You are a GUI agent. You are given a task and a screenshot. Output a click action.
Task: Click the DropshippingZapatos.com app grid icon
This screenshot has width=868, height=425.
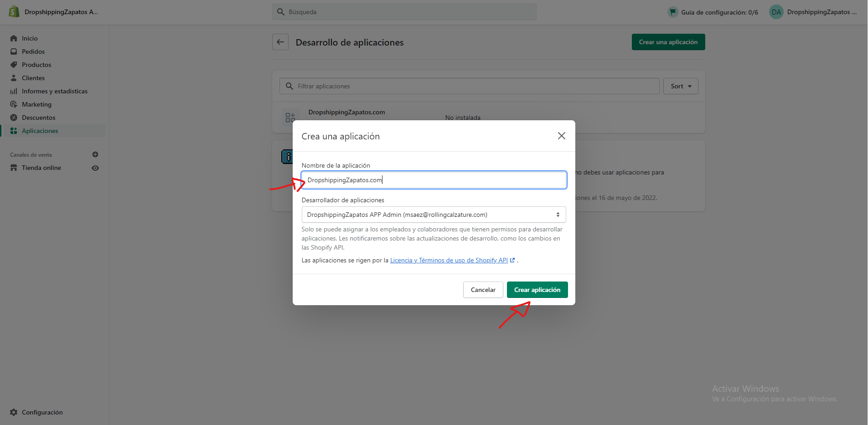[x=290, y=117]
